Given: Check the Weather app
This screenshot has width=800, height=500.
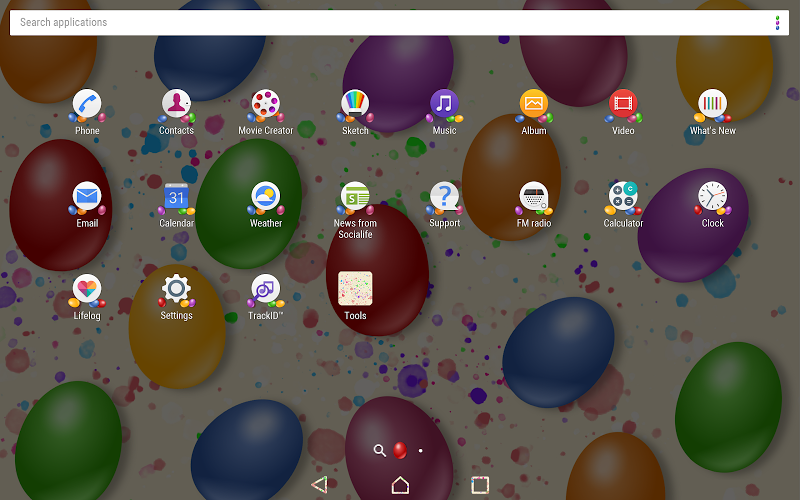Looking at the screenshot, I should [265, 197].
